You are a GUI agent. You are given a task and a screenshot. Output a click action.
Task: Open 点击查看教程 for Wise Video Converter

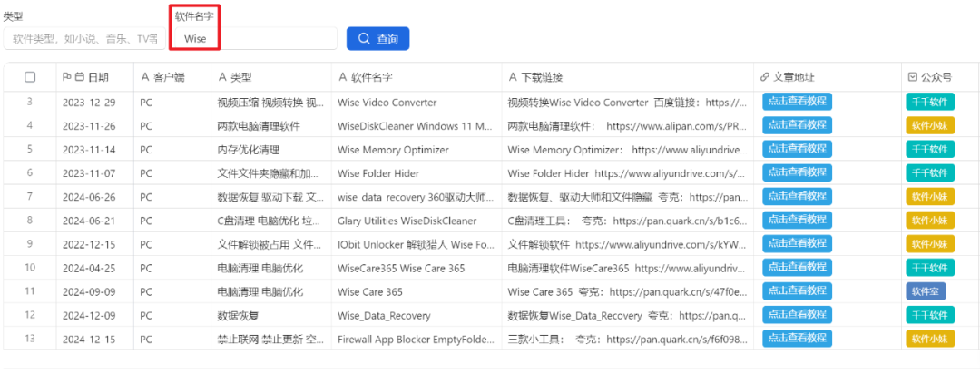click(797, 101)
